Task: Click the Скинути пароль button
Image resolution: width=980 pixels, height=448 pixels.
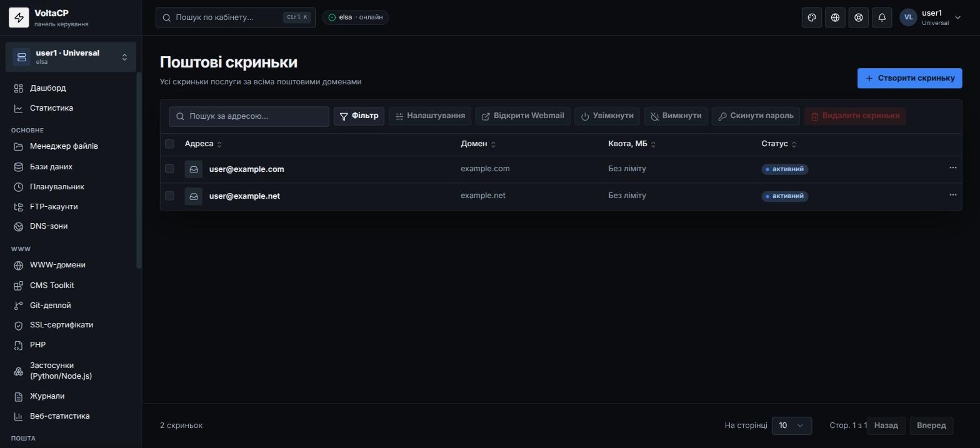Action: click(756, 116)
